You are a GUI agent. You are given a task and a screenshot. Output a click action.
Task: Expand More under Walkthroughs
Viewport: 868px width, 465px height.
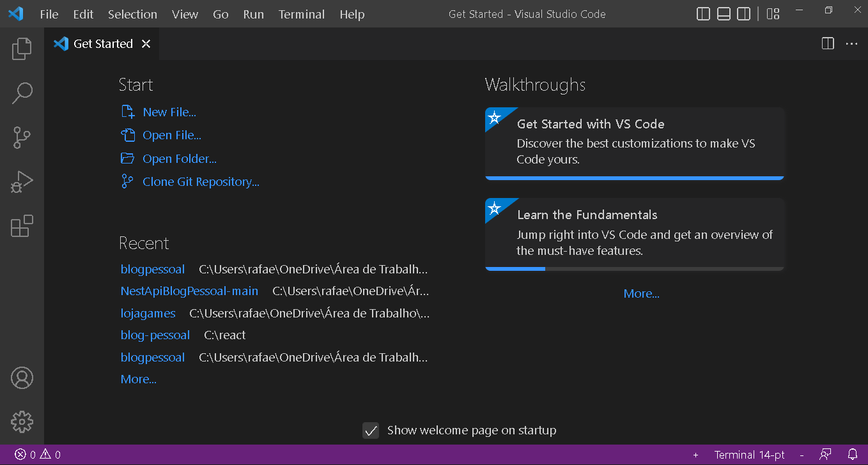point(641,294)
